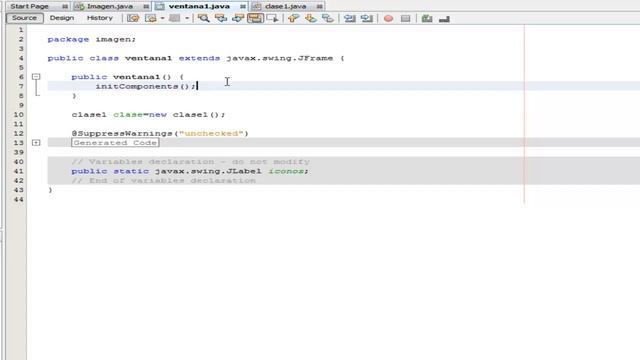Click line number 10 in gutter

click(18, 114)
